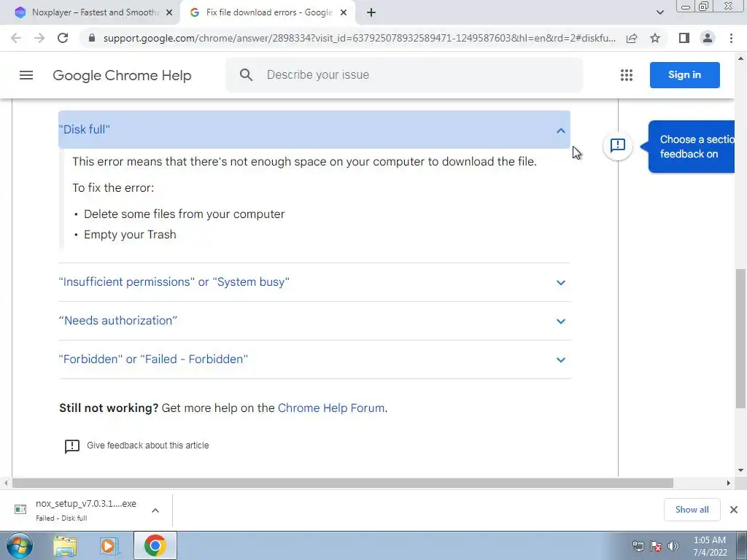This screenshot has width=747, height=560.
Task: Close the Fix file download errors tab
Action: 344,12
